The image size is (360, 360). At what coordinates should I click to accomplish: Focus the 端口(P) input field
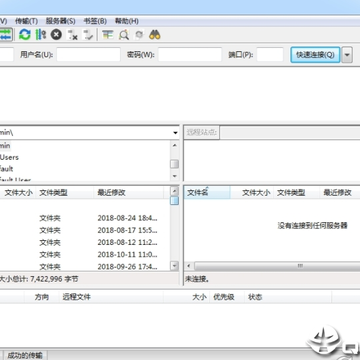[270, 55]
